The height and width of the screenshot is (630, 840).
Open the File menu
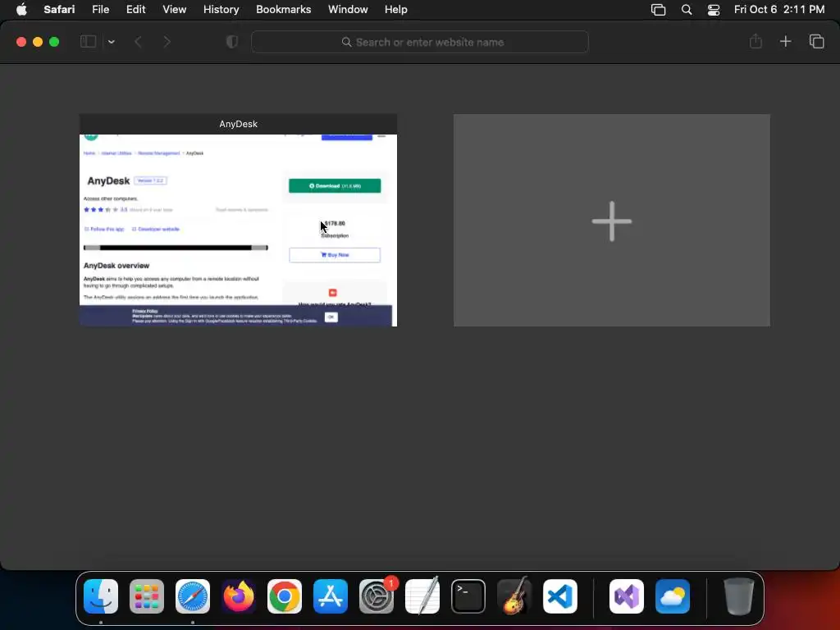coord(101,9)
